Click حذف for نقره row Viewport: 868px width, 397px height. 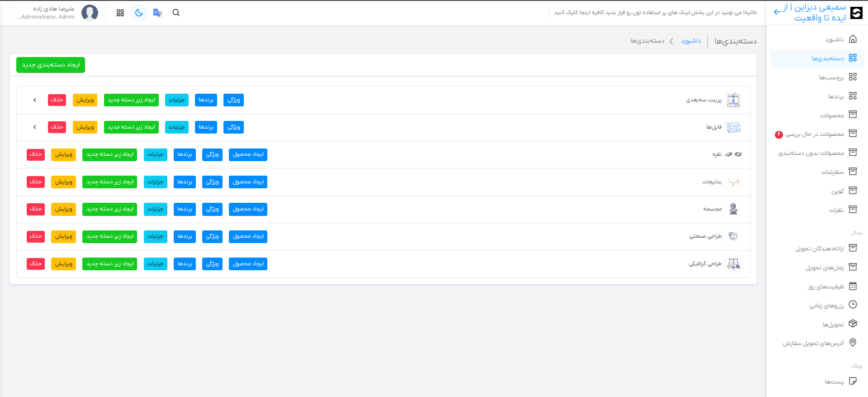tap(36, 154)
